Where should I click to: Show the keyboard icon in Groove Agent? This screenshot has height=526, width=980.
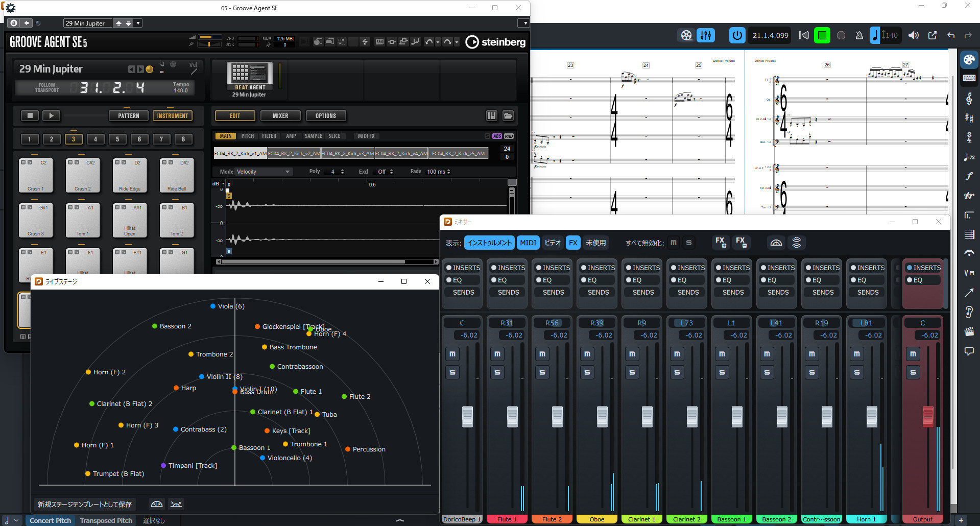(x=492, y=116)
